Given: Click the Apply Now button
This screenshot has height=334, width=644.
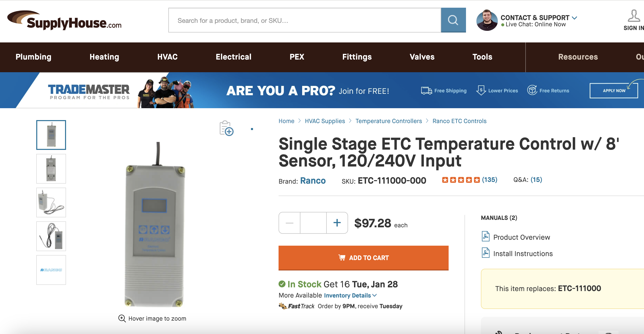Looking at the screenshot, I should pos(614,91).
